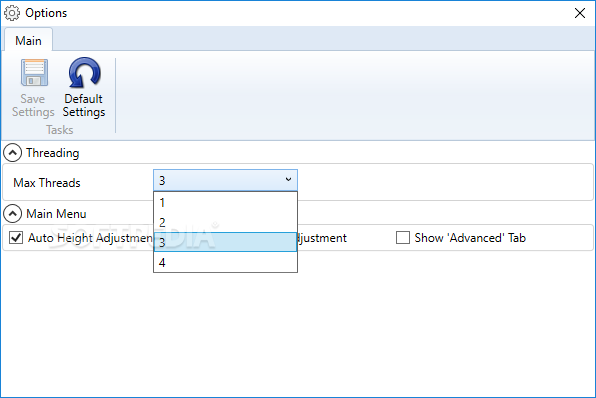Click the Show 'Advanced' Tab label text
The width and height of the screenshot is (596, 398).
point(470,238)
